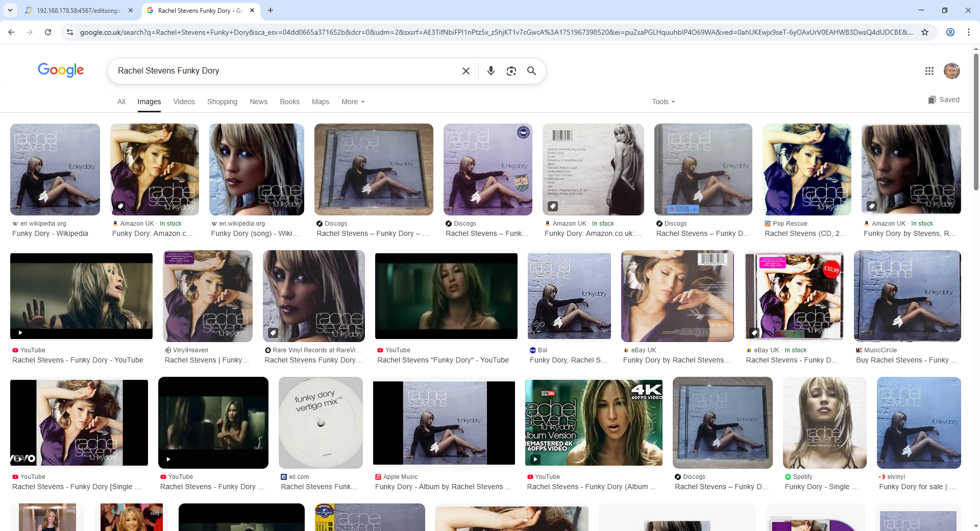Open eil.com Rachel Stevens Funk link
The height and width of the screenshot is (531, 980).
pos(319,487)
